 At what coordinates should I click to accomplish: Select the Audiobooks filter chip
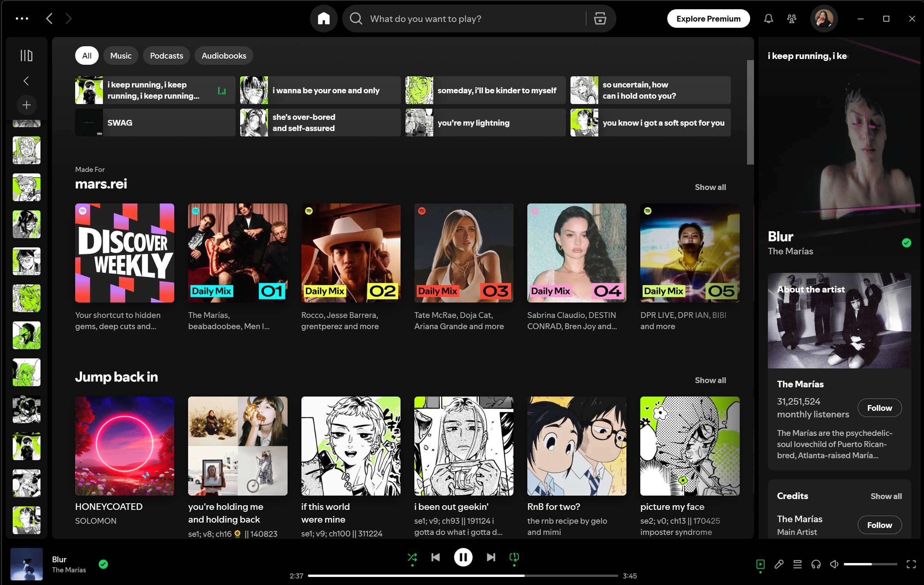point(224,55)
